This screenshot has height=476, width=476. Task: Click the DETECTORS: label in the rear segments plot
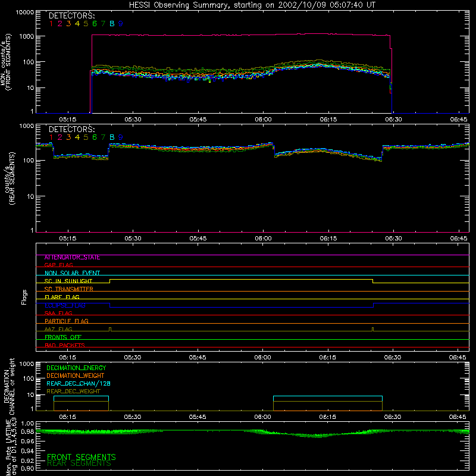tap(71, 130)
